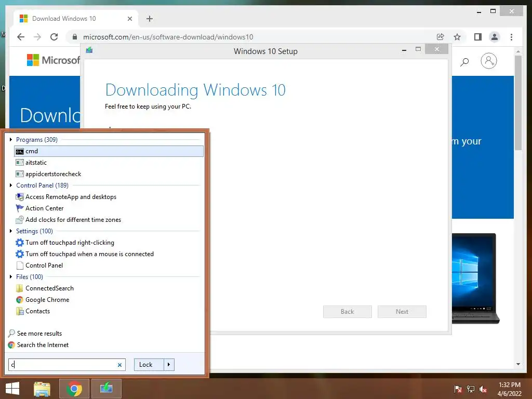Click the Microsoft logo on the page
The height and width of the screenshot is (399, 532).
[54, 60]
